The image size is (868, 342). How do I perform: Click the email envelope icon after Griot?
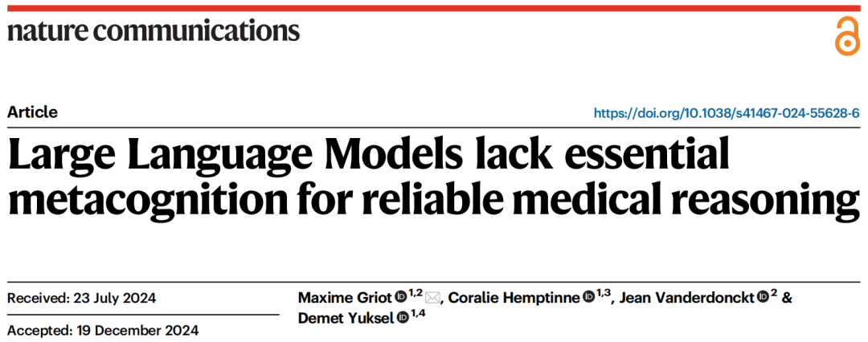tap(432, 299)
